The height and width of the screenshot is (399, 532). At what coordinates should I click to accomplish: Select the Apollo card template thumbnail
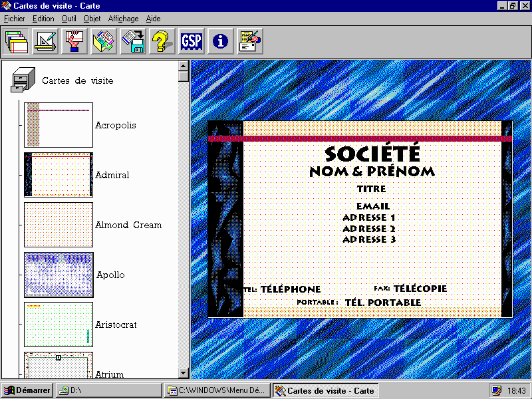pyautogui.click(x=59, y=275)
